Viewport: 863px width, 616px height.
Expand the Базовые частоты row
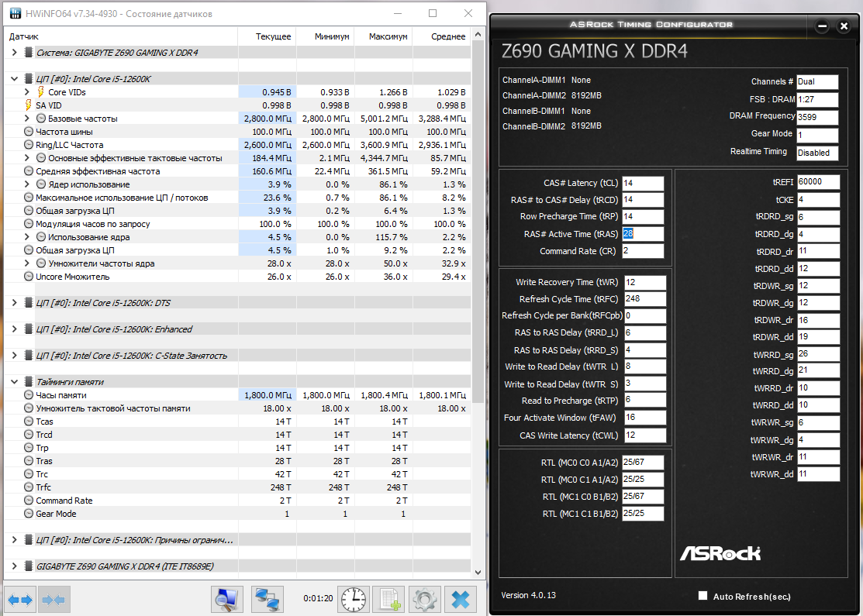(x=27, y=119)
